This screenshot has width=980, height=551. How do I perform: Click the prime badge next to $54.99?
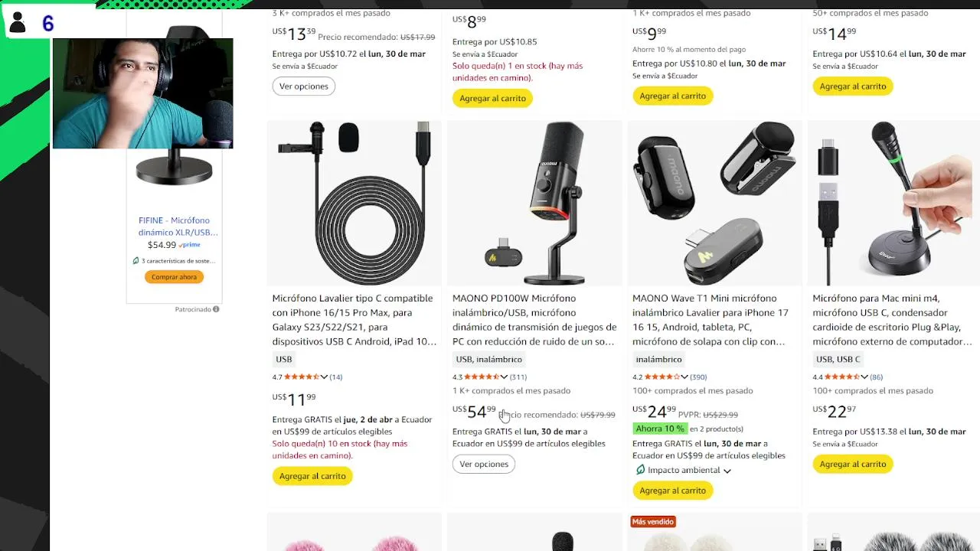tap(190, 245)
